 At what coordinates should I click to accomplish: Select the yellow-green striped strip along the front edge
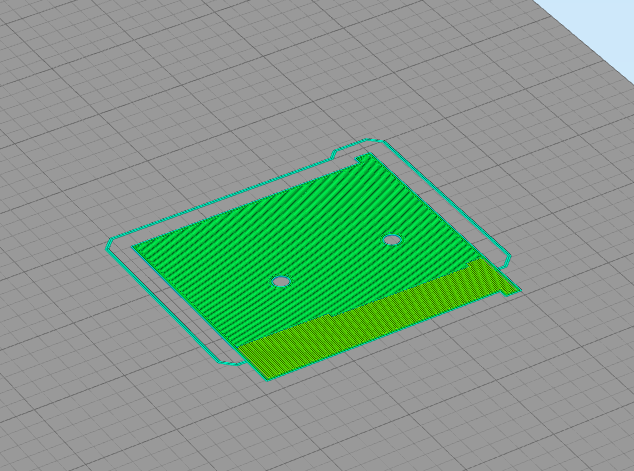click(x=378, y=319)
